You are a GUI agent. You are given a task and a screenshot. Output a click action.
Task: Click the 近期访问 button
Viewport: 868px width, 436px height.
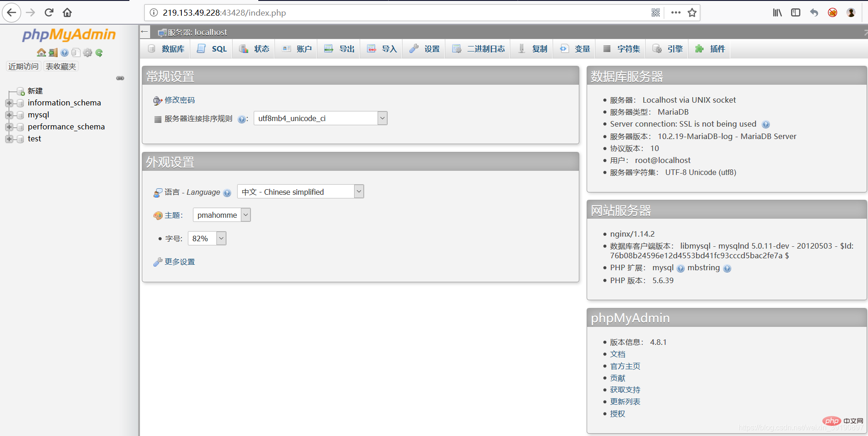(23, 66)
